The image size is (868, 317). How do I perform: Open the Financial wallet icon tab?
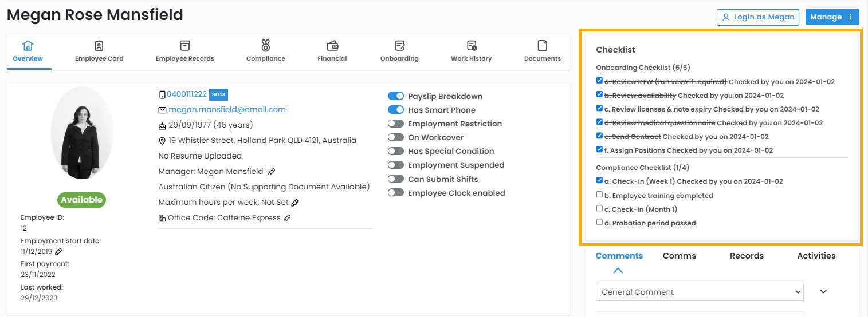332,51
